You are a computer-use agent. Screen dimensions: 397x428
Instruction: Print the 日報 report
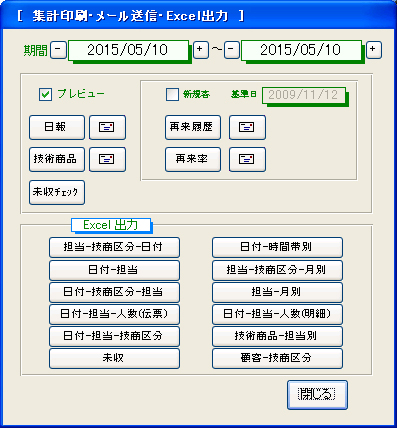point(57,127)
